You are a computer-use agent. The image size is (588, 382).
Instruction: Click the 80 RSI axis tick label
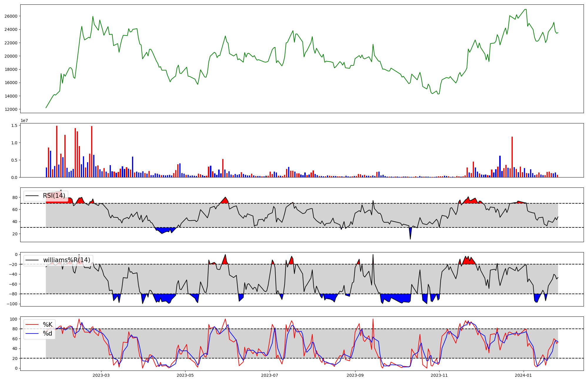pyautogui.click(x=15, y=197)
